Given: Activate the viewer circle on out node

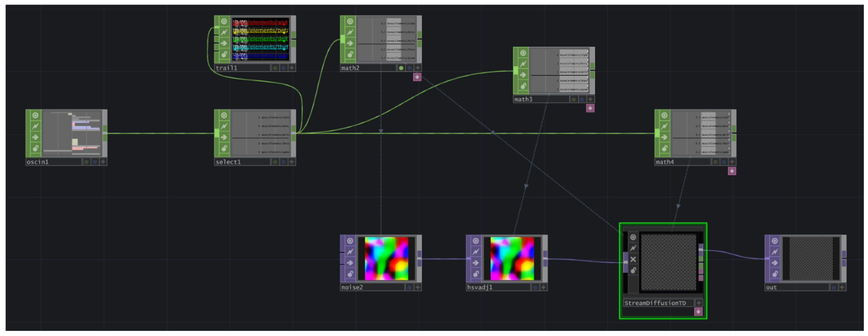Looking at the screenshot, I should pyautogui.click(x=774, y=241).
